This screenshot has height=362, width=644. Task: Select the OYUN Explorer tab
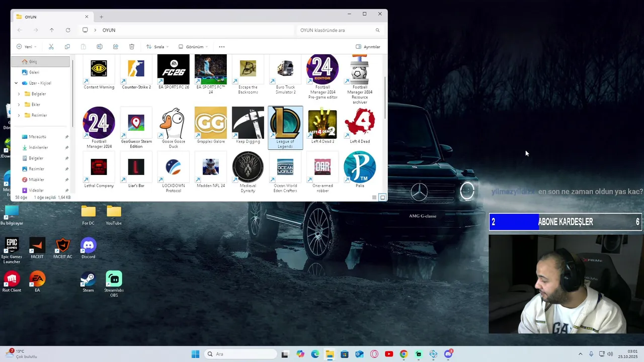[52, 17]
